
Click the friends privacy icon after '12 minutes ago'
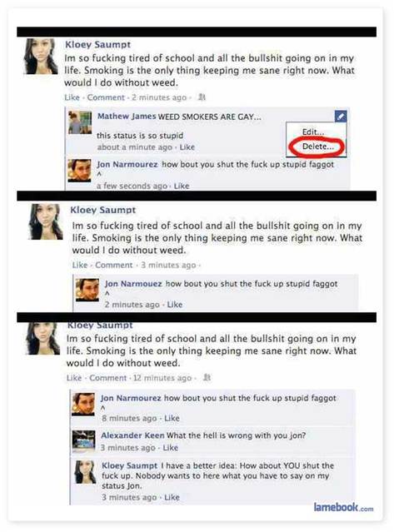[207, 378]
